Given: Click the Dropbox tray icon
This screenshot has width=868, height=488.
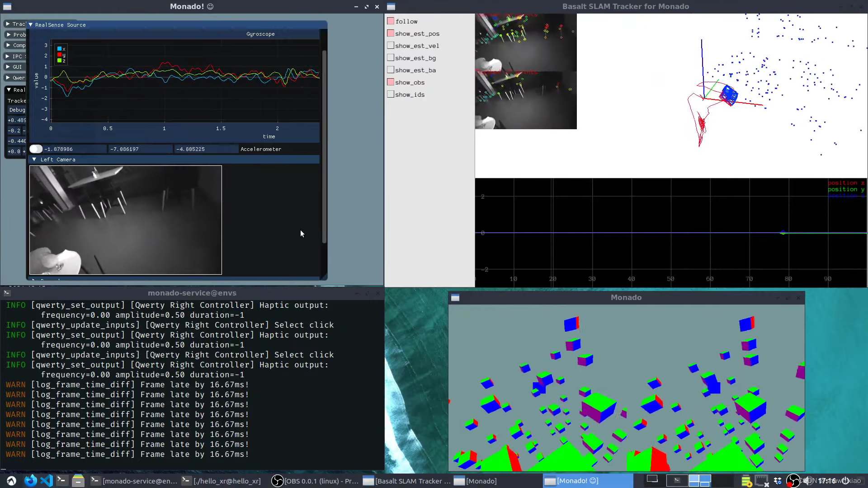Looking at the screenshot, I should pyautogui.click(x=778, y=481).
